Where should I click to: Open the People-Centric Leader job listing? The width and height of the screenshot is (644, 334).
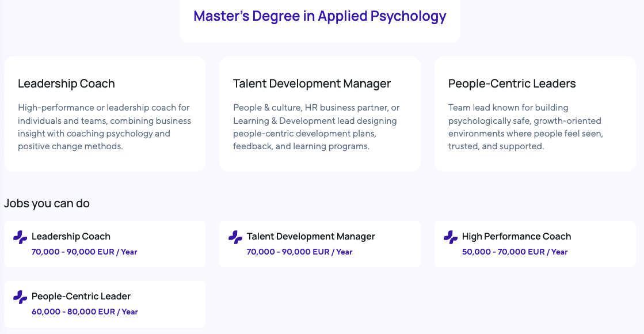tap(81, 296)
